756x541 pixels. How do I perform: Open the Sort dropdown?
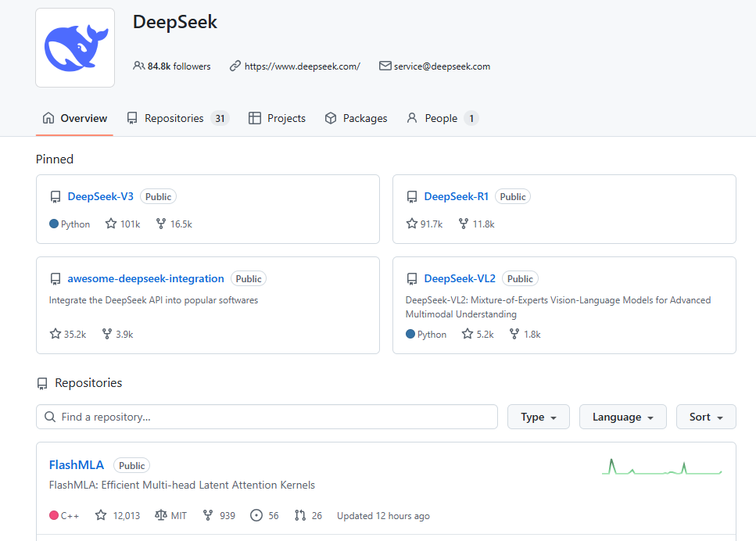pyautogui.click(x=706, y=417)
